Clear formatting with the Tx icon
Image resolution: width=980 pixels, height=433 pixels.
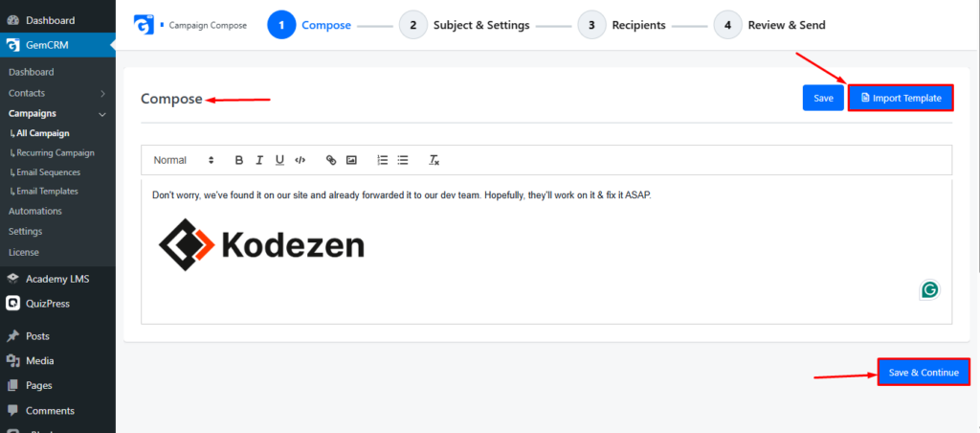point(434,160)
